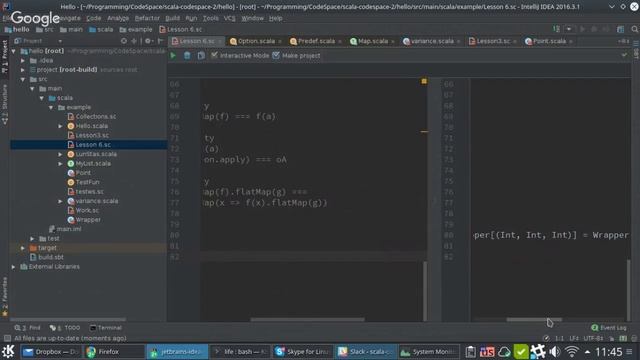Open the VCS menu
640x360 pixels.
point(229,18)
